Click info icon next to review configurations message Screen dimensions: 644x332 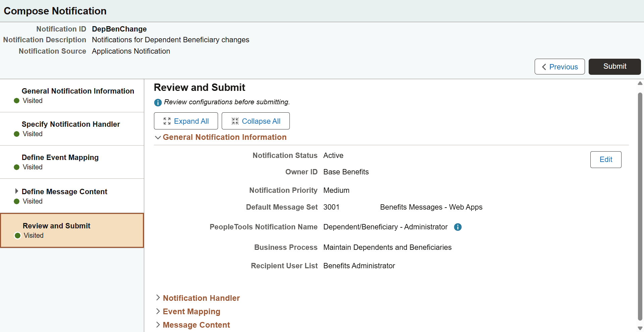158,102
